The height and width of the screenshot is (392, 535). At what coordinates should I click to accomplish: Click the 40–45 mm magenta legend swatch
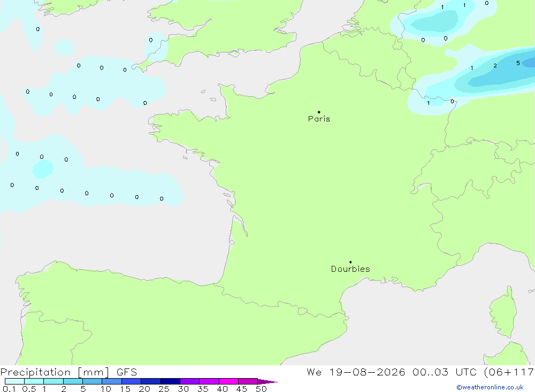point(228,381)
